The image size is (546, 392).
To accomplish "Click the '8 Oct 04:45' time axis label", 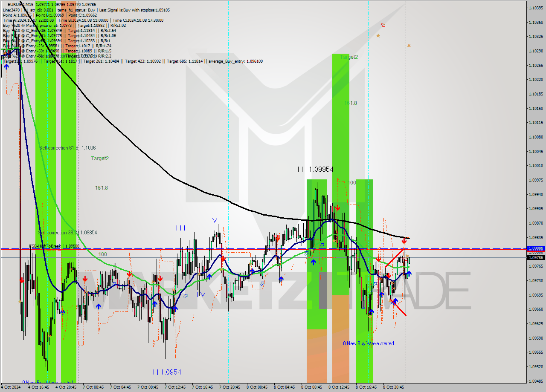I will click(284, 387).
